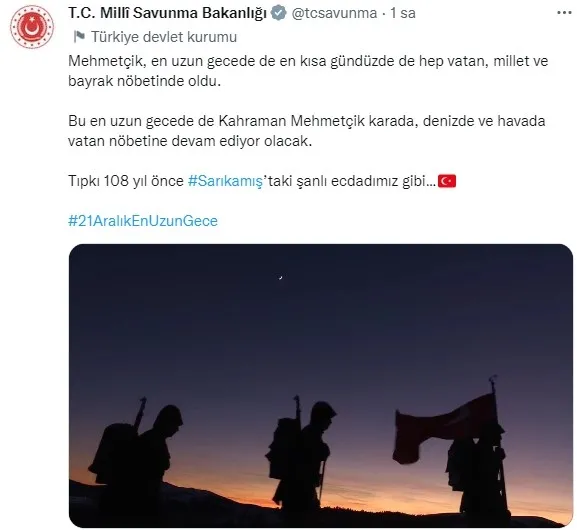Click the Turkish flag emoji
The image size is (577, 530).
tap(447, 181)
